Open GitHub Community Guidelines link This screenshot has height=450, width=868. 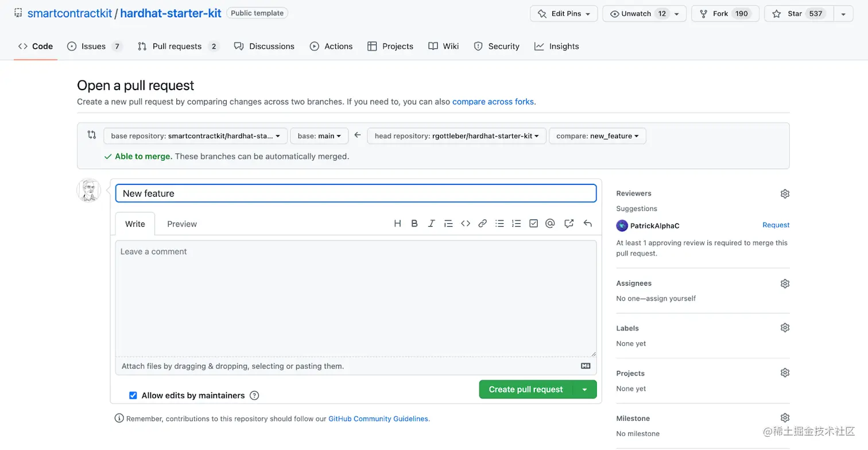pos(378,419)
